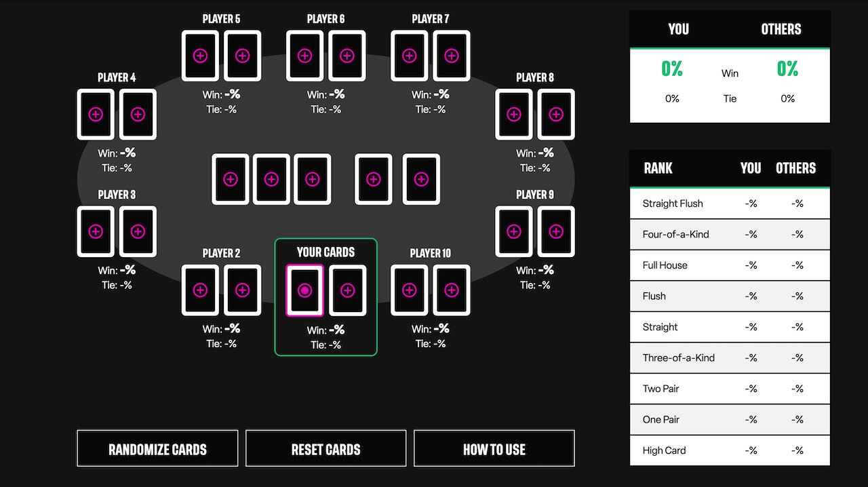The image size is (868, 487).
Task: Add Player 4's first card
Action: pyautogui.click(x=96, y=115)
